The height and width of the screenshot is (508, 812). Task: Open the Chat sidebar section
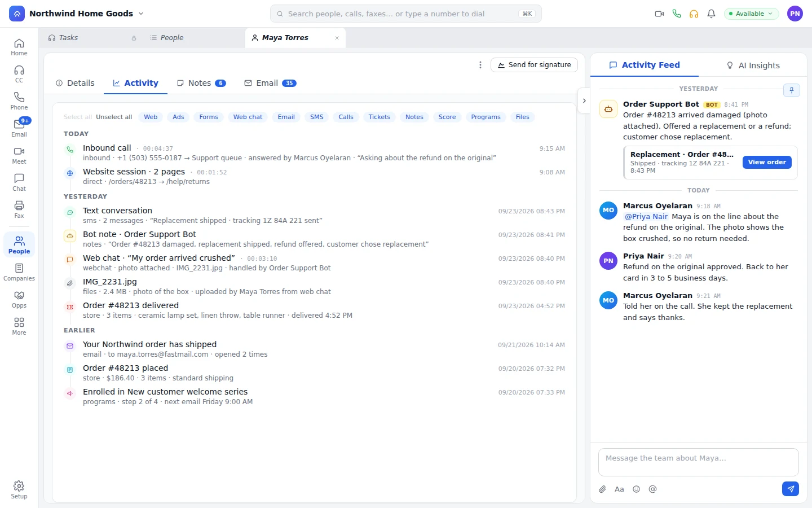(x=19, y=183)
